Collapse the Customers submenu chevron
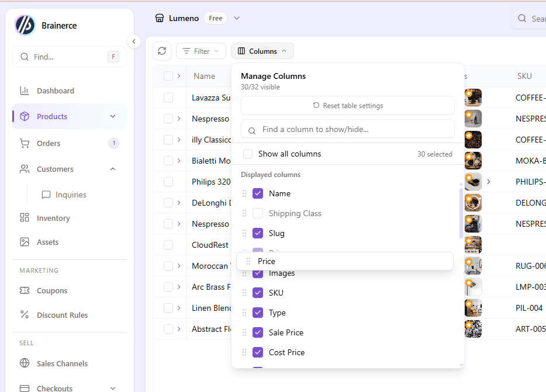This screenshot has height=392, width=546. (113, 169)
